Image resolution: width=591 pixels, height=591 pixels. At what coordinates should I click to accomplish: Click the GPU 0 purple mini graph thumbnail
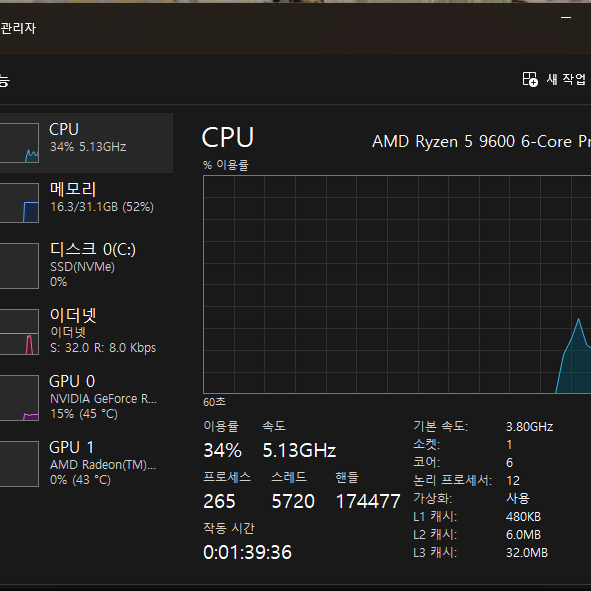click(19, 398)
